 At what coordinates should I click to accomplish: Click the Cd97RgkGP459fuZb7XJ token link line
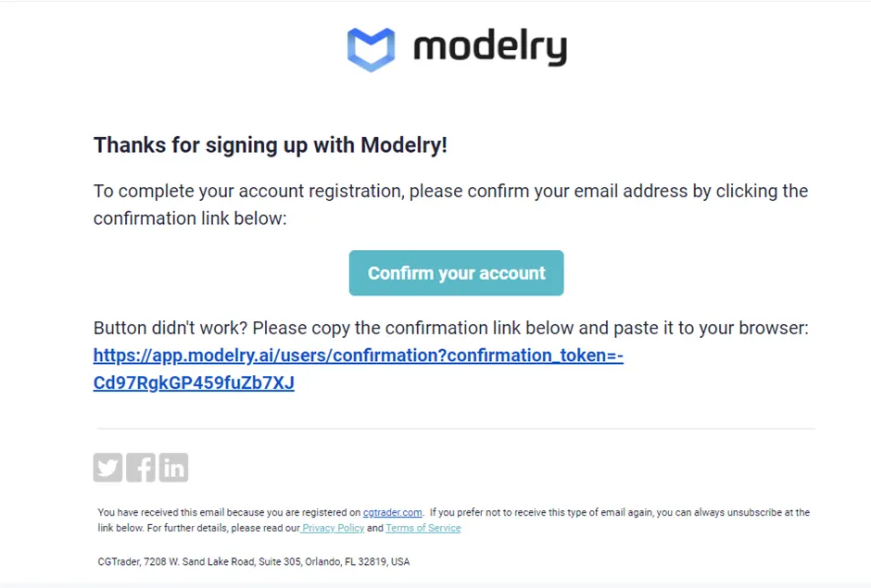click(194, 382)
